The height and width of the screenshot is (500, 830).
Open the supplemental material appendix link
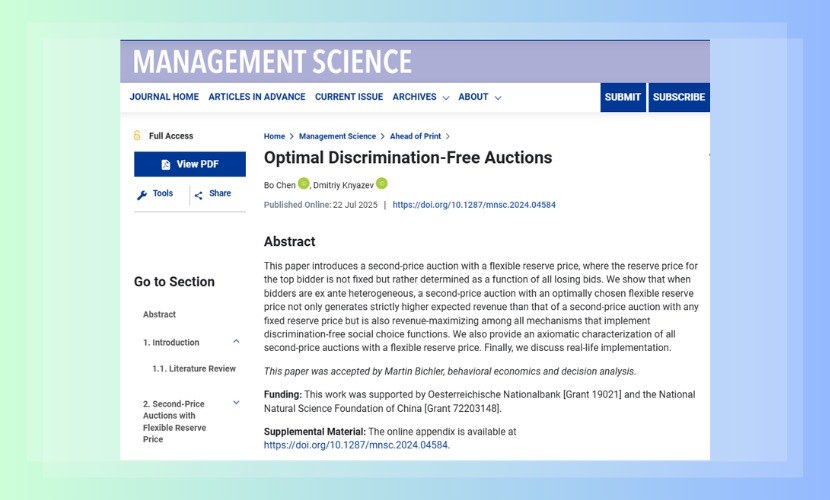tap(356, 445)
